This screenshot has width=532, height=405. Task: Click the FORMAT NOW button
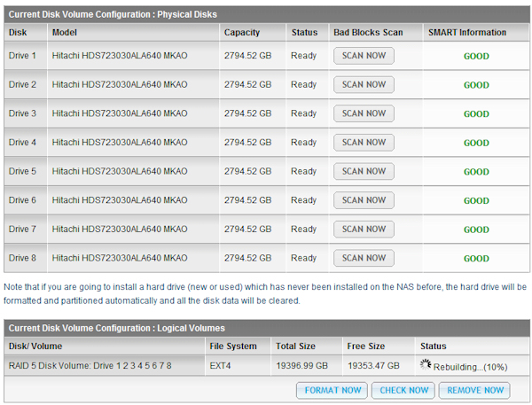[332, 391]
